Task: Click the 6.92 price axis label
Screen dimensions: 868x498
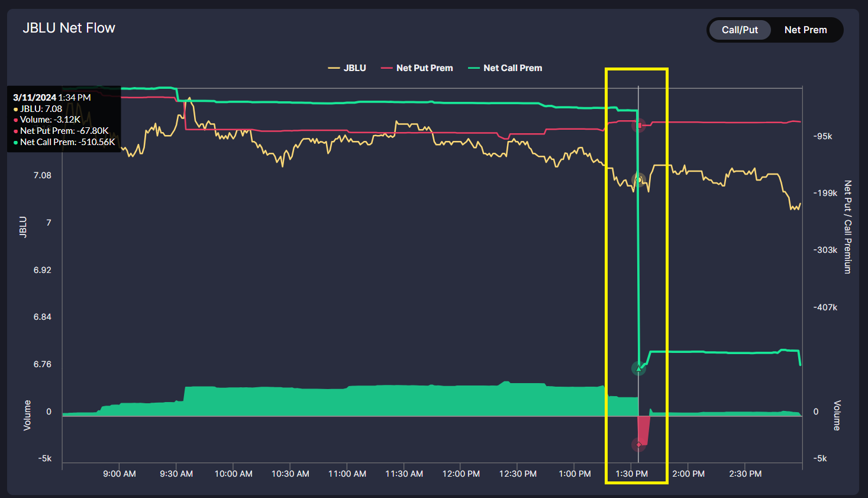Action: point(42,270)
